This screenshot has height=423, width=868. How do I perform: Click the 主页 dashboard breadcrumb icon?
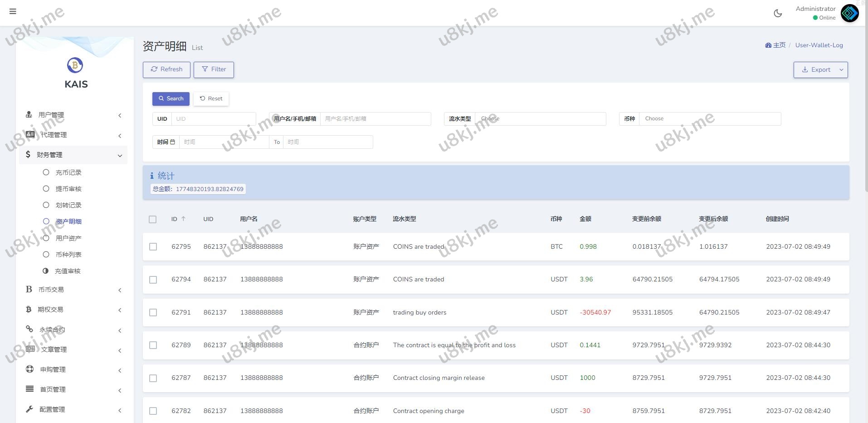[x=768, y=45]
